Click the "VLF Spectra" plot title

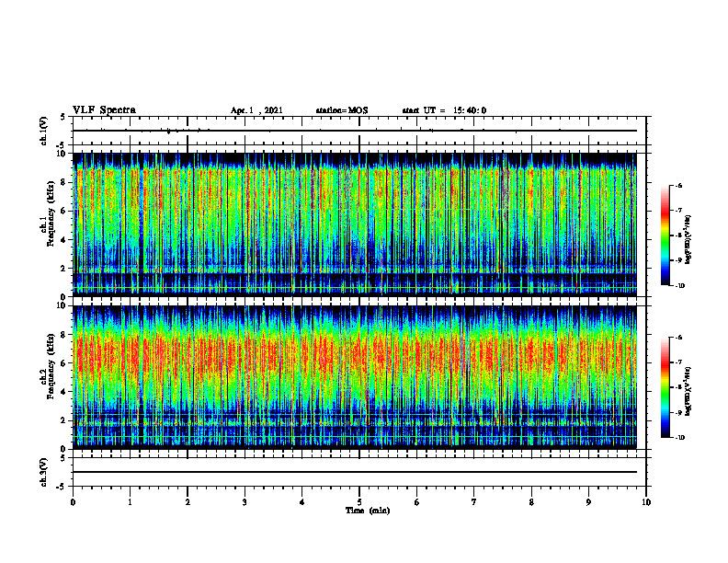[x=104, y=110]
